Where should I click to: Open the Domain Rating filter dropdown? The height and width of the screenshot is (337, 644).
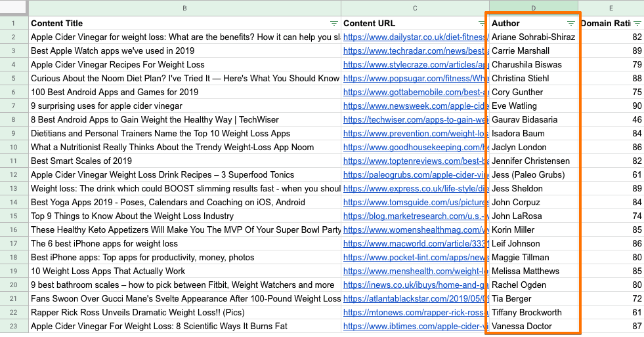637,24
